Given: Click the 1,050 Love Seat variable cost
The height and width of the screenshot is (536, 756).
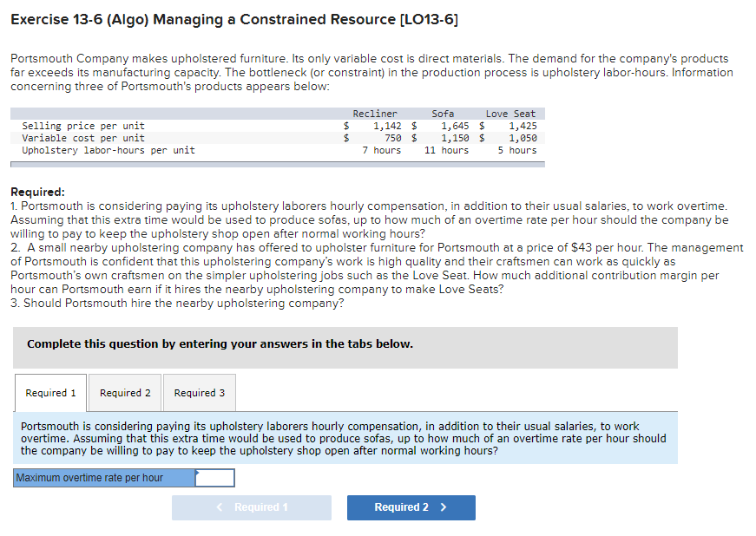Looking at the screenshot, I should 522,137.
